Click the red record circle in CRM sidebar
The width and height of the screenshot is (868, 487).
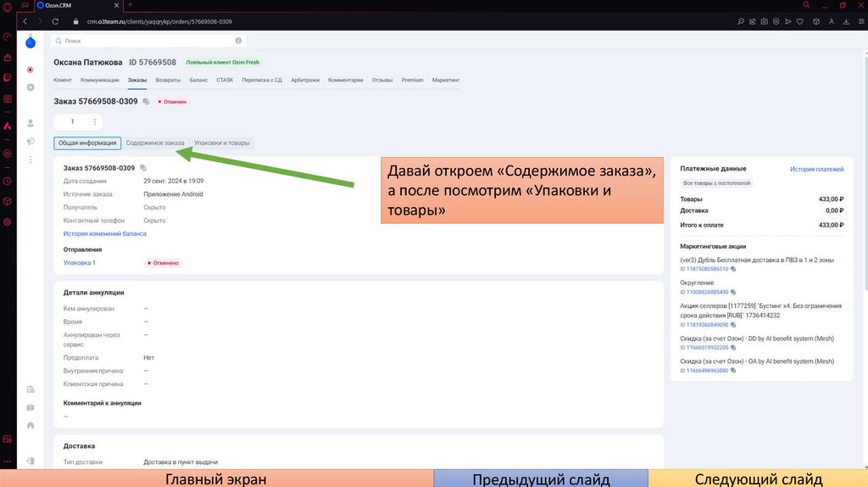coord(31,70)
